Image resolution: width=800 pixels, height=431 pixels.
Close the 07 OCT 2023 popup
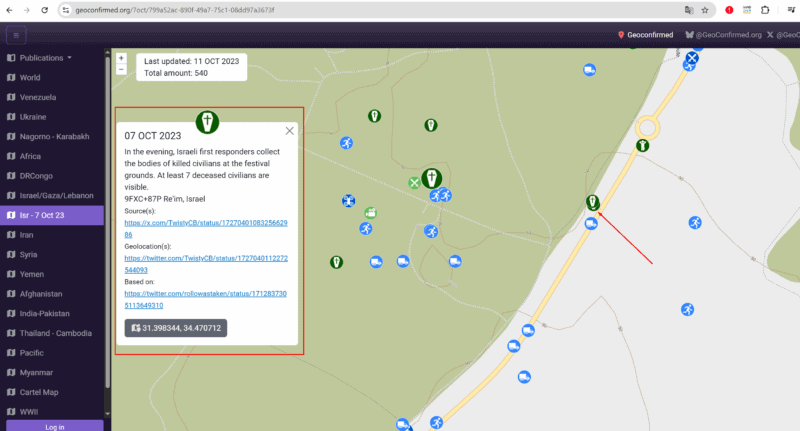(x=290, y=130)
